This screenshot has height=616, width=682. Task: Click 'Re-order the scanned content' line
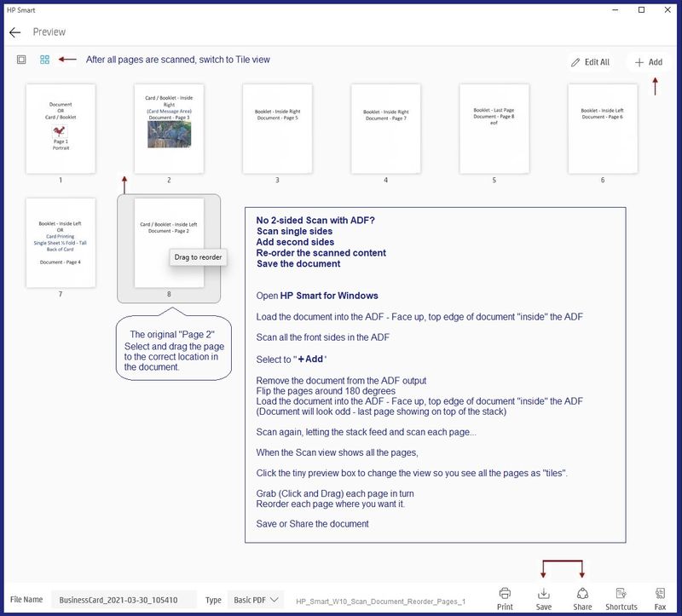(321, 253)
